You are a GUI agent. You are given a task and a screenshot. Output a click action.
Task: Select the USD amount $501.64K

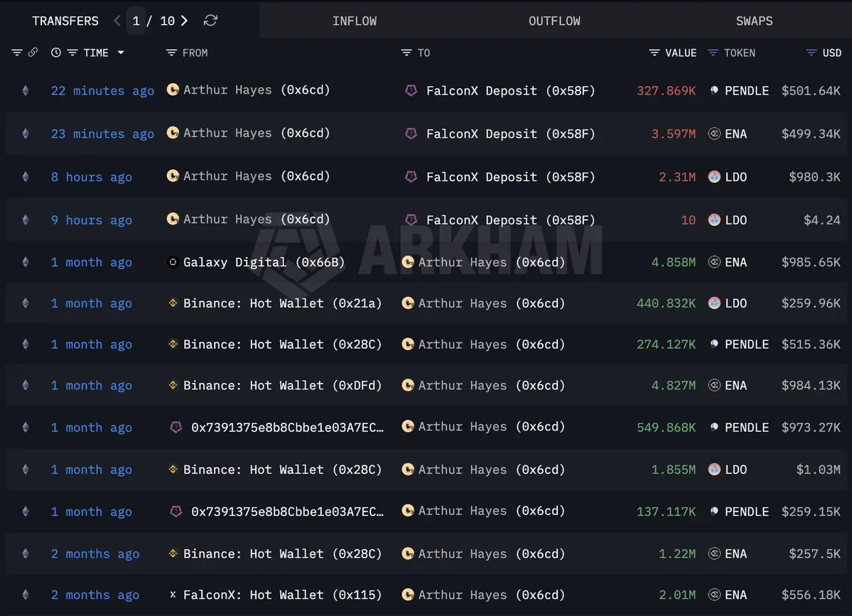pos(811,91)
